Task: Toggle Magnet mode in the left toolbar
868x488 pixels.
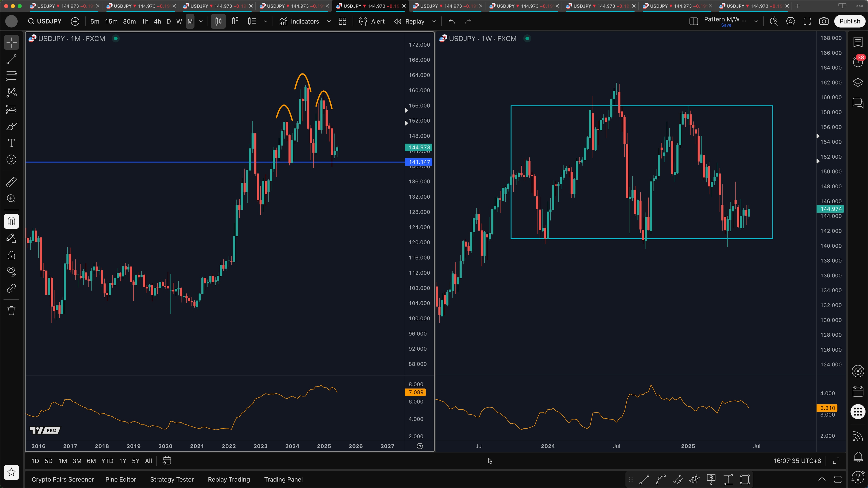Action: click(12, 221)
